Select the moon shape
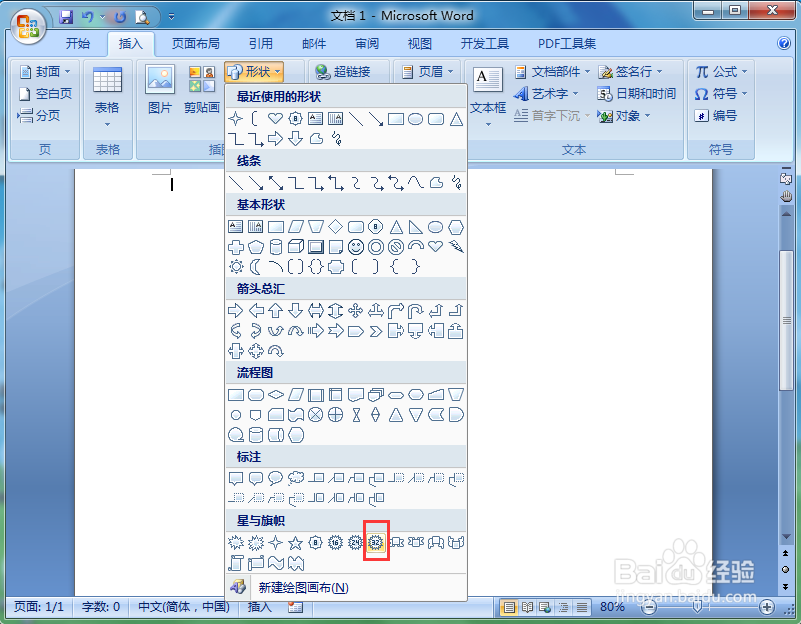The height and width of the screenshot is (624, 801). [x=255, y=267]
